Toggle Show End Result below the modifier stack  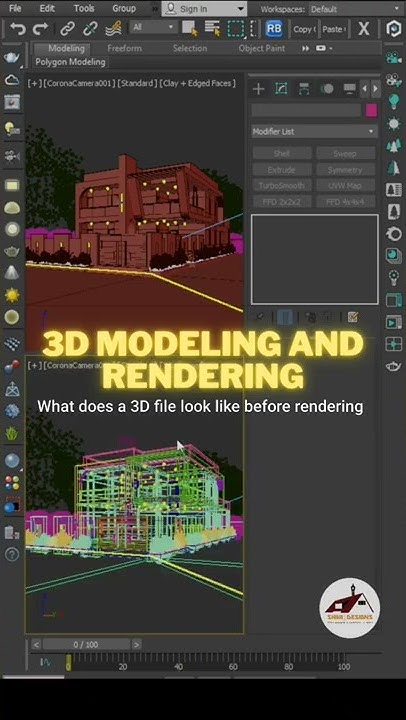pos(285,317)
